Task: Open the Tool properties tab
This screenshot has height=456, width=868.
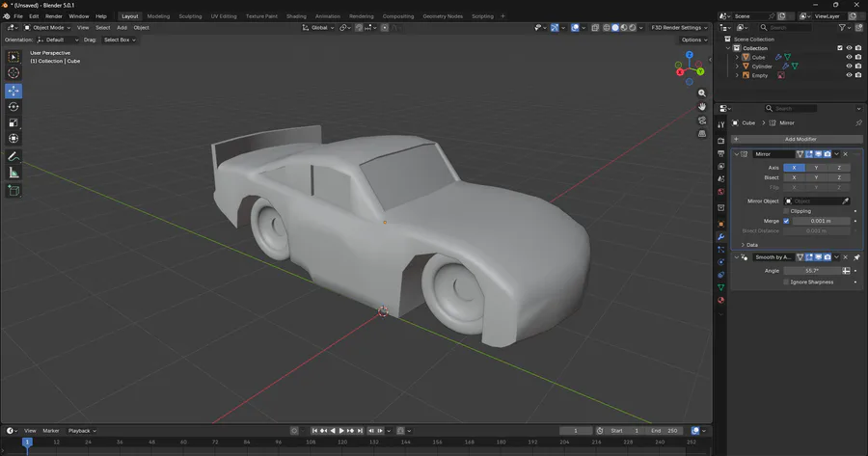Action: coord(720,125)
